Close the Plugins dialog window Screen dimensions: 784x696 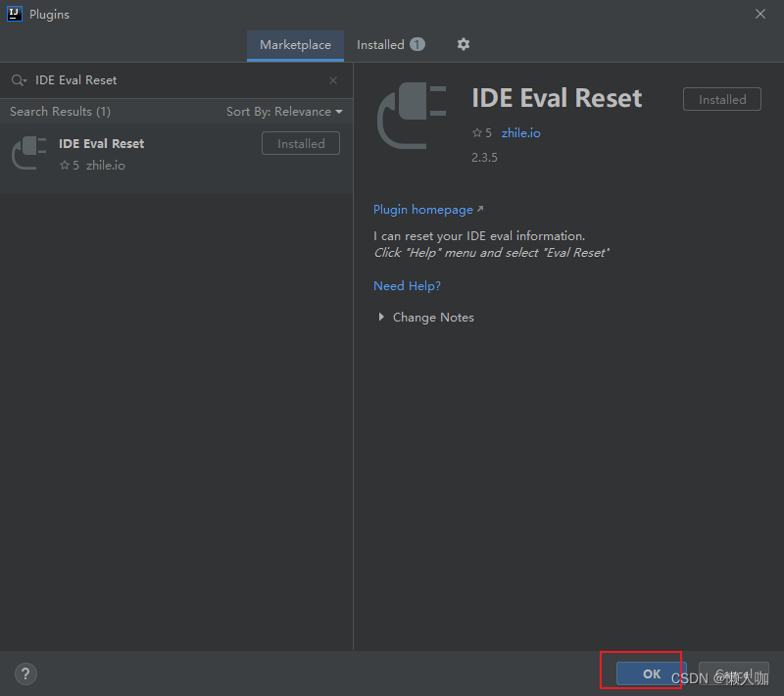click(760, 14)
